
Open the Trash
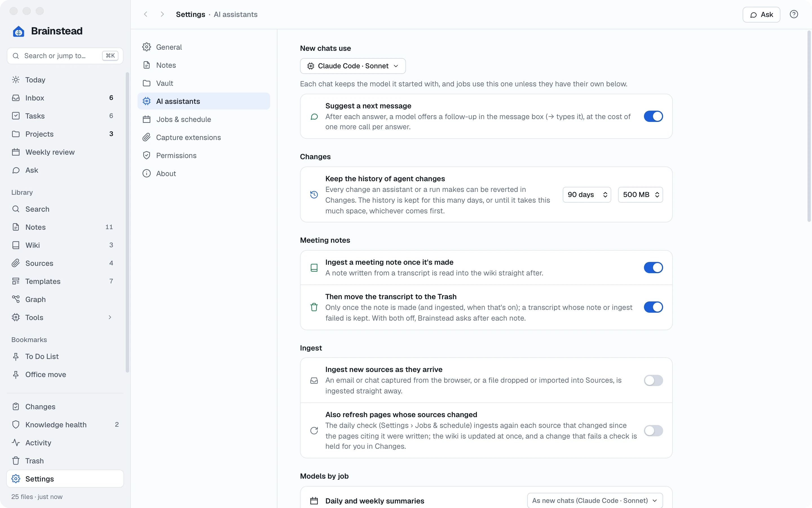click(65, 461)
